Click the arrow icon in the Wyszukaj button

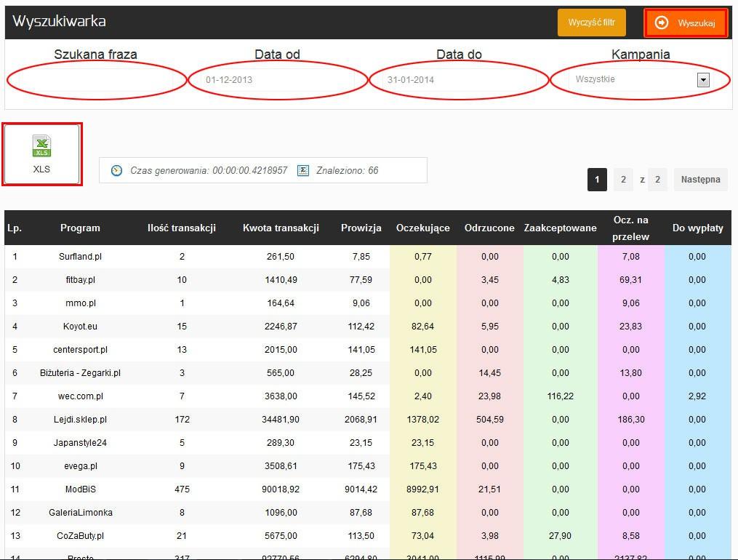661,23
